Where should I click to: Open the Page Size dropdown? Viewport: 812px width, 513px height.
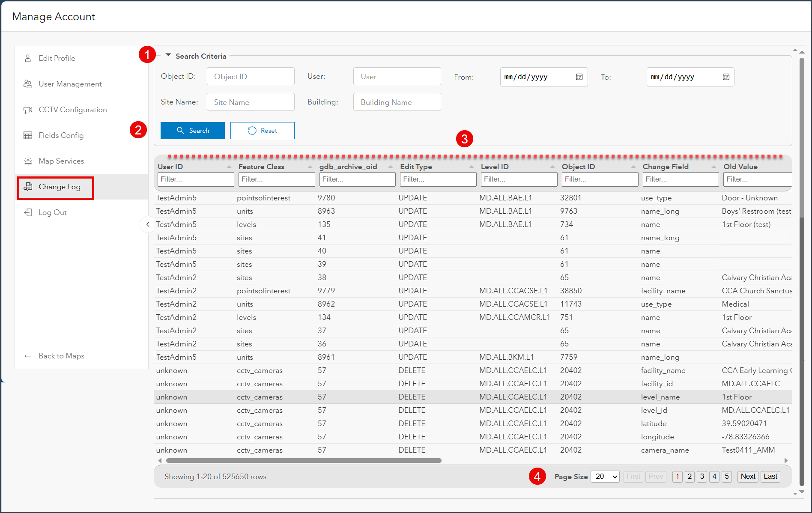click(x=605, y=477)
